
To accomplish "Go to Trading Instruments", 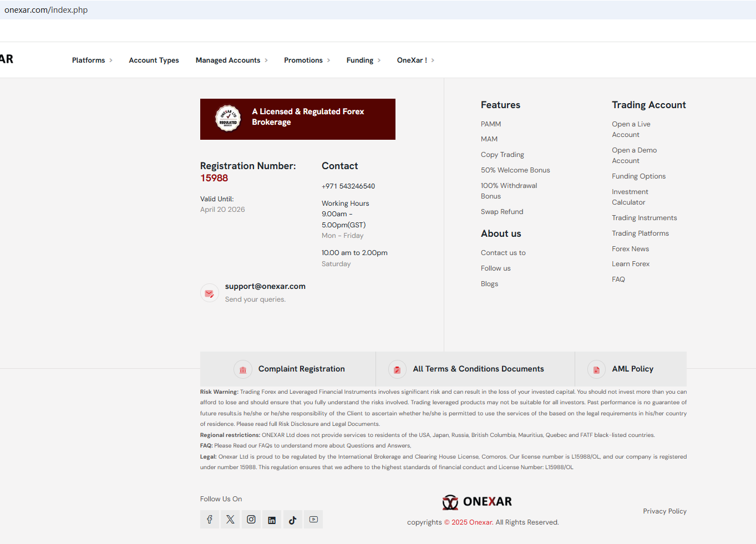I will [645, 218].
